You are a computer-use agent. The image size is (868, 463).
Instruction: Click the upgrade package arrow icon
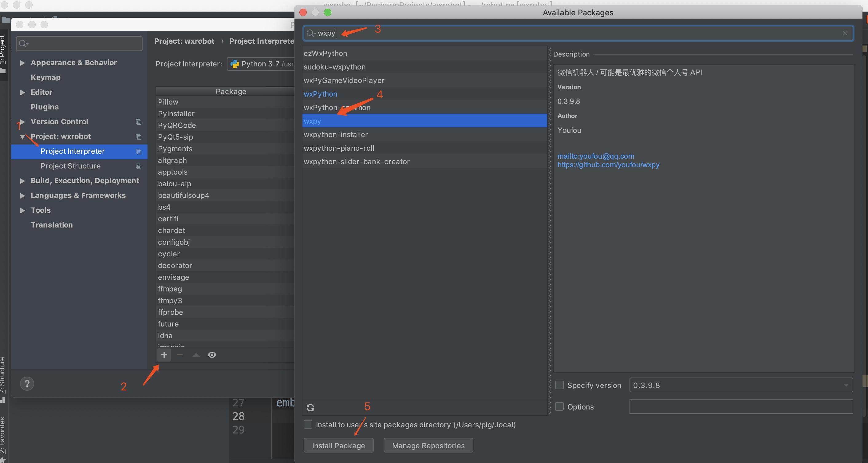(195, 354)
